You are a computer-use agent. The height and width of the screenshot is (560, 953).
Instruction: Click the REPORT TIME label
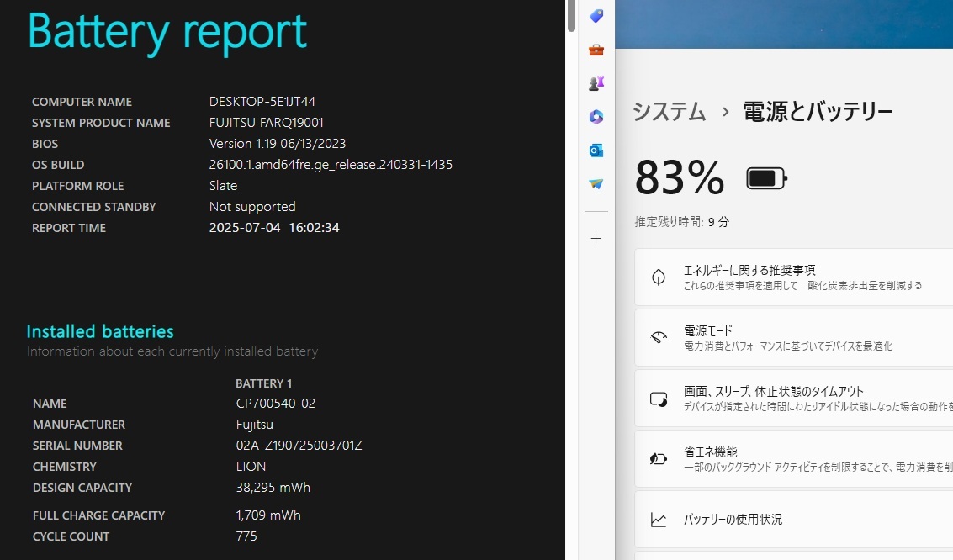[x=69, y=228]
